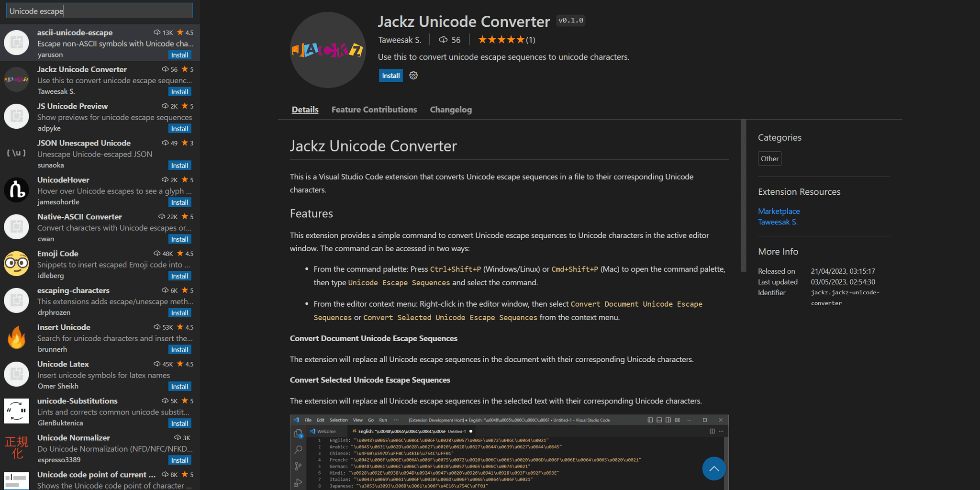Image resolution: width=980 pixels, height=490 pixels.
Task: Install Jackz Unicode Converter from the header
Action: (x=391, y=76)
